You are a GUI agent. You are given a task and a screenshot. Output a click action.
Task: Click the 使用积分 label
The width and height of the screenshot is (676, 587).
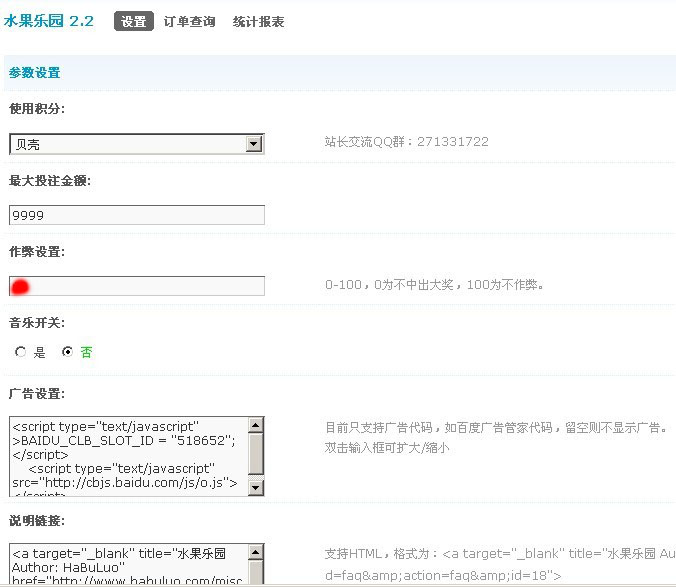coord(37,109)
